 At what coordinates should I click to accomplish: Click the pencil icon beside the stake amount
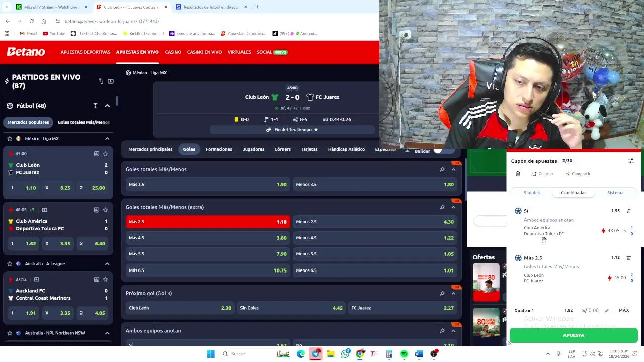pos(607,310)
